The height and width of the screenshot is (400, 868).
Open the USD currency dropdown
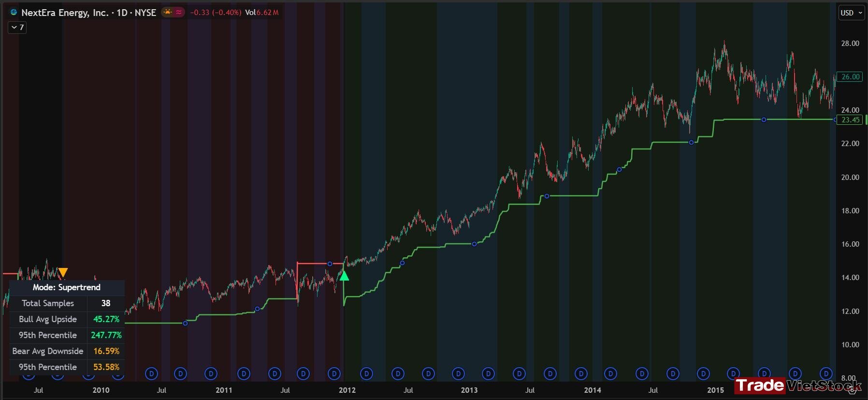pos(851,13)
